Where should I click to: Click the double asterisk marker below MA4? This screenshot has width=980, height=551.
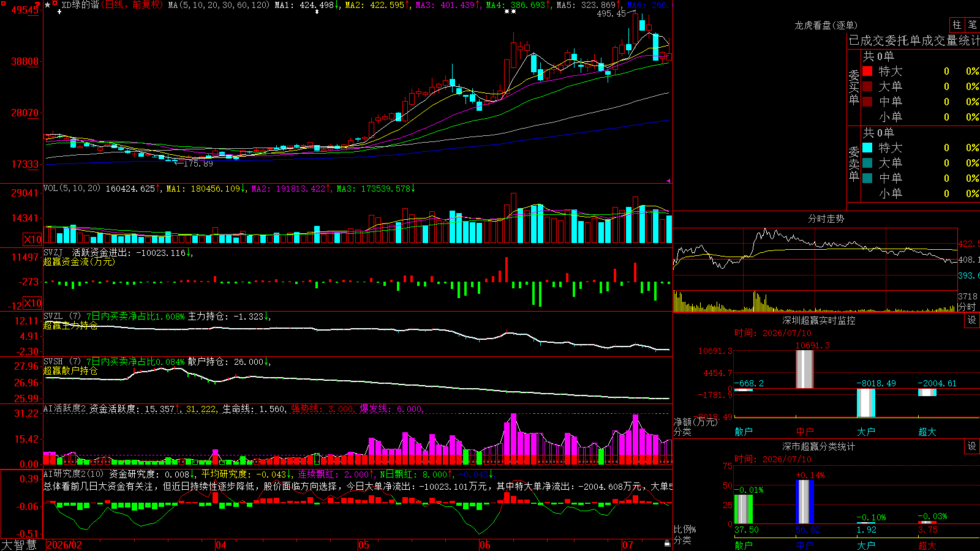pyautogui.click(x=510, y=12)
